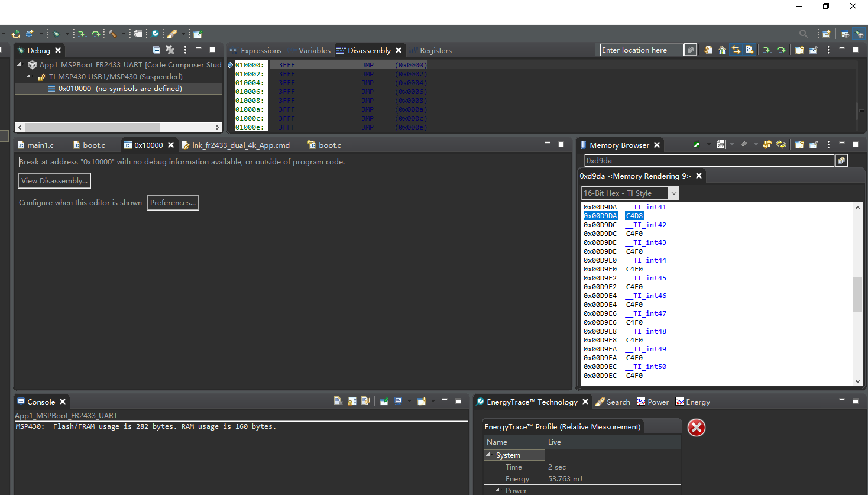Click the Home icon in Disassembly toolbar
This screenshot has width=868, height=495.
[722, 50]
